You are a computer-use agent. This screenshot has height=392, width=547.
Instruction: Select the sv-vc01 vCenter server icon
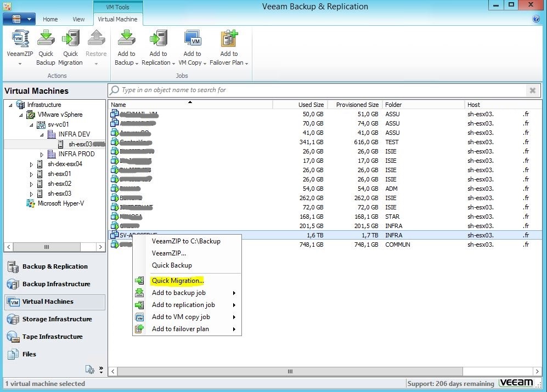coord(41,124)
